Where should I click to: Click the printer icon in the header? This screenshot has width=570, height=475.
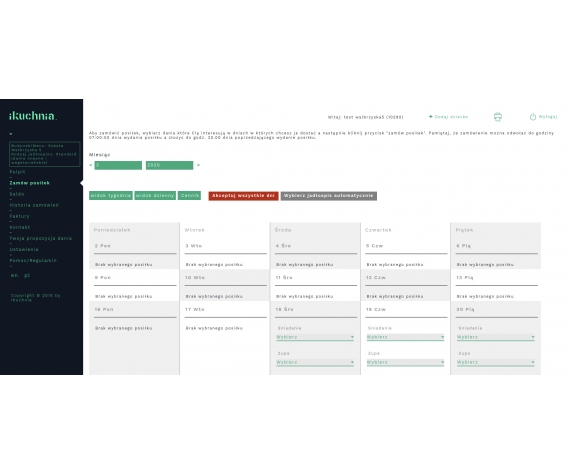[498, 117]
